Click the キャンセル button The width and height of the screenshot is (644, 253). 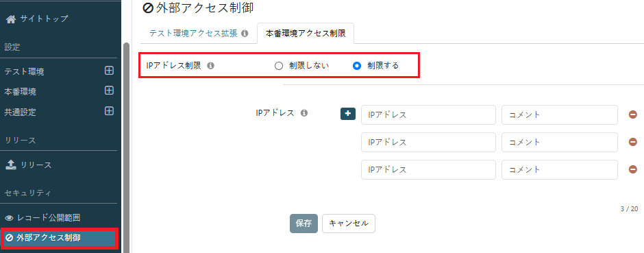point(349,224)
